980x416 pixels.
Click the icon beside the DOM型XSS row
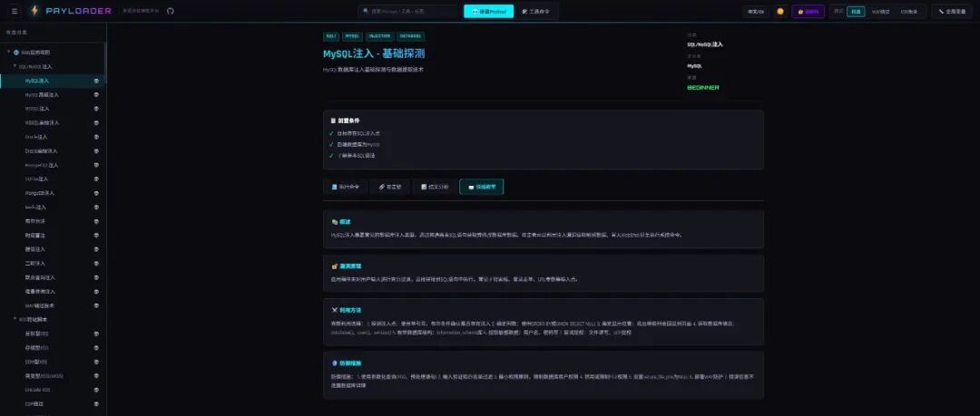coord(96,362)
